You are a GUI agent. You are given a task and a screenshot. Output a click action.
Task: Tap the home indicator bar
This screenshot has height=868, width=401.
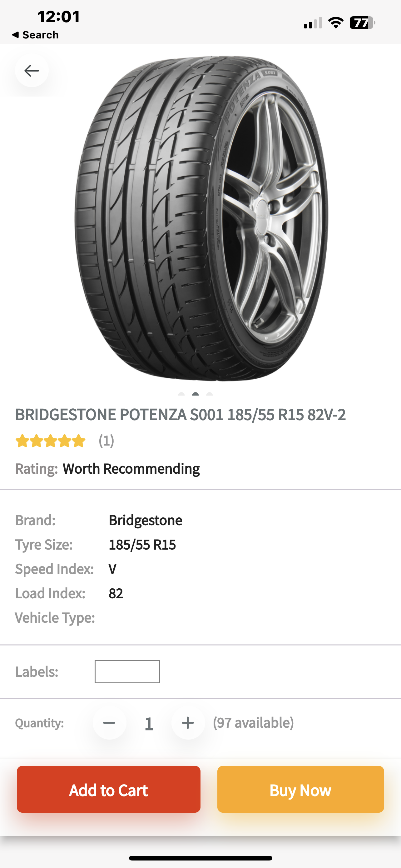(x=201, y=858)
